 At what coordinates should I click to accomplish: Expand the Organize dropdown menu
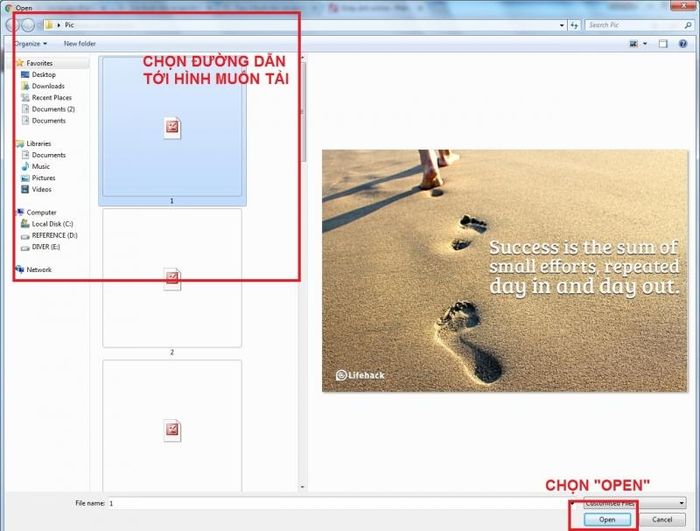click(x=31, y=44)
